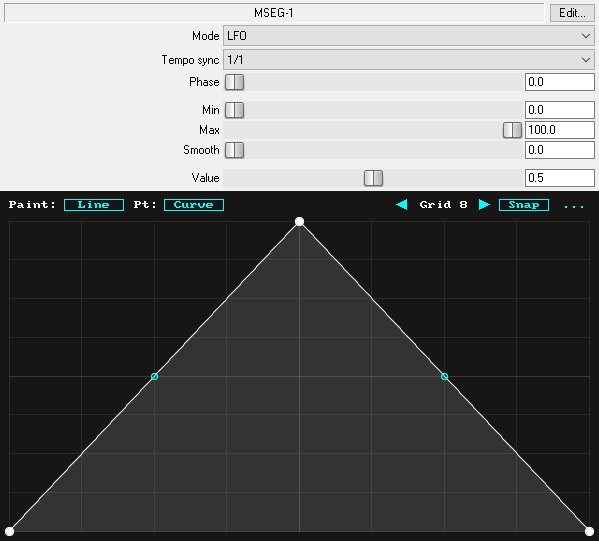
Task: Increase grid size with right arrow
Action: click(484, 205)
